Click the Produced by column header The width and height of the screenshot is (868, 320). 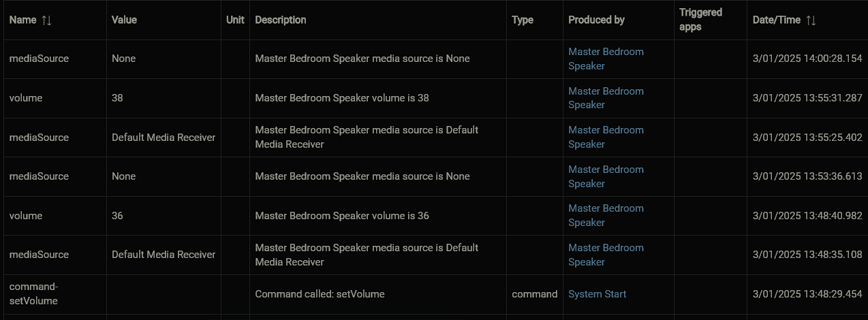click(596, 20)
